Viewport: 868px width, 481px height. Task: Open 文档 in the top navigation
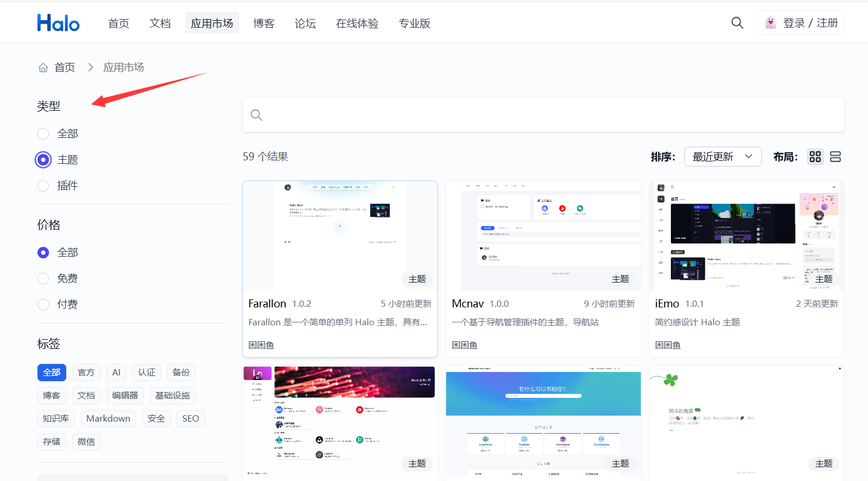160,23
